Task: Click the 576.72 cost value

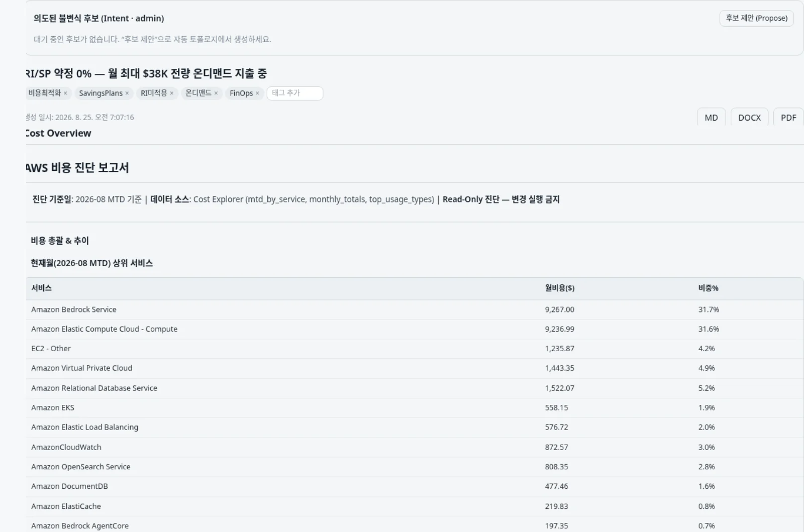Action: click(556, 428)
